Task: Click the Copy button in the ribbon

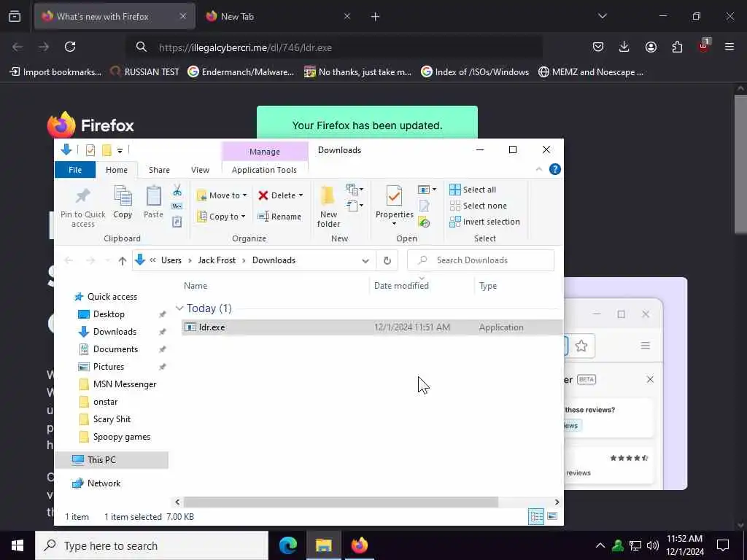Action: tap(123, 203)
